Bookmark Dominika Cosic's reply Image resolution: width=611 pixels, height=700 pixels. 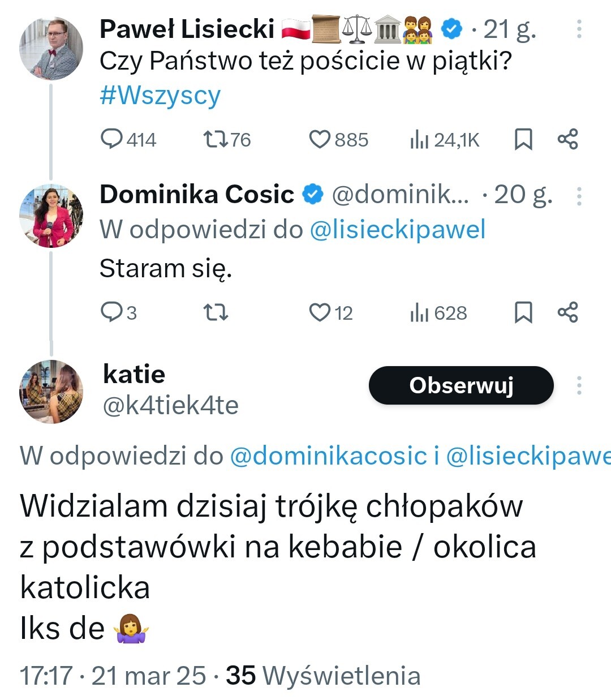click(x=523, y=312)
